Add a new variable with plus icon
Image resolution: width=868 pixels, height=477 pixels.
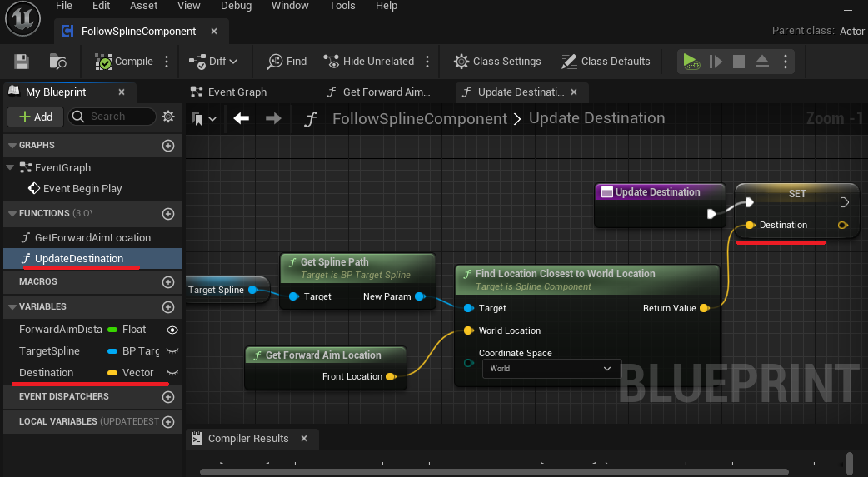(168, 307)
